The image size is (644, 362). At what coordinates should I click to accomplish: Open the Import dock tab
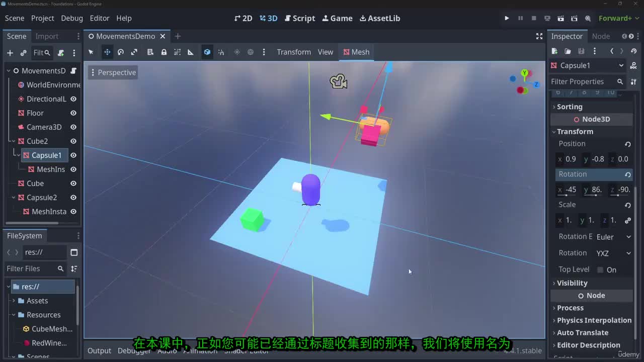click(47, 36)
